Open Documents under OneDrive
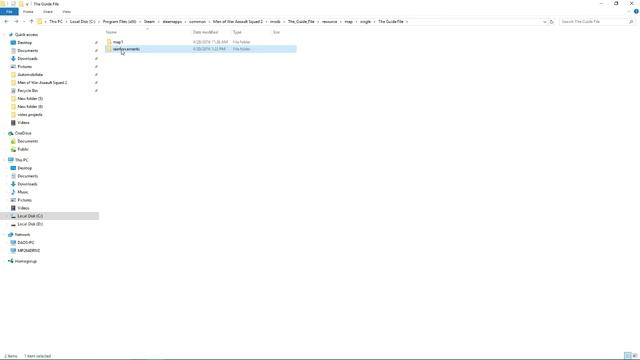Screen dimensions: 640x360 pyautogui.click(x=27, y=141)
